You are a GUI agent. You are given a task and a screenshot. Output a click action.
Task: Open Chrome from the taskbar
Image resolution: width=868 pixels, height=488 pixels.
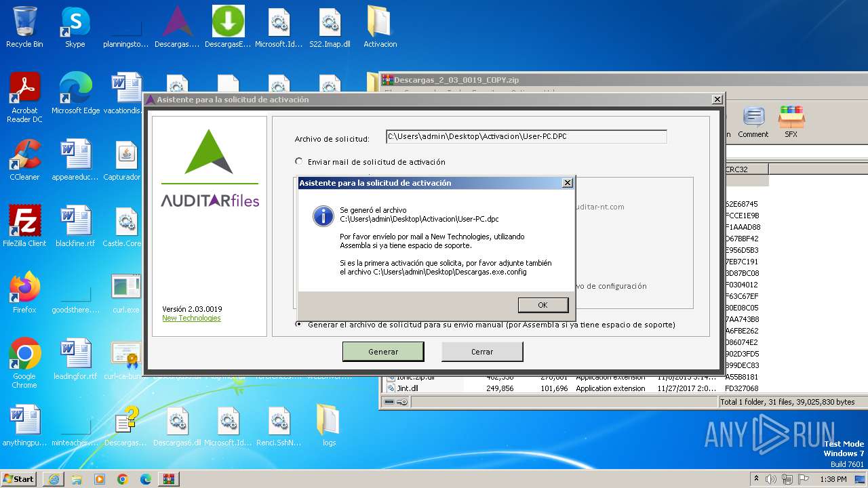click(x=123, y=479)
